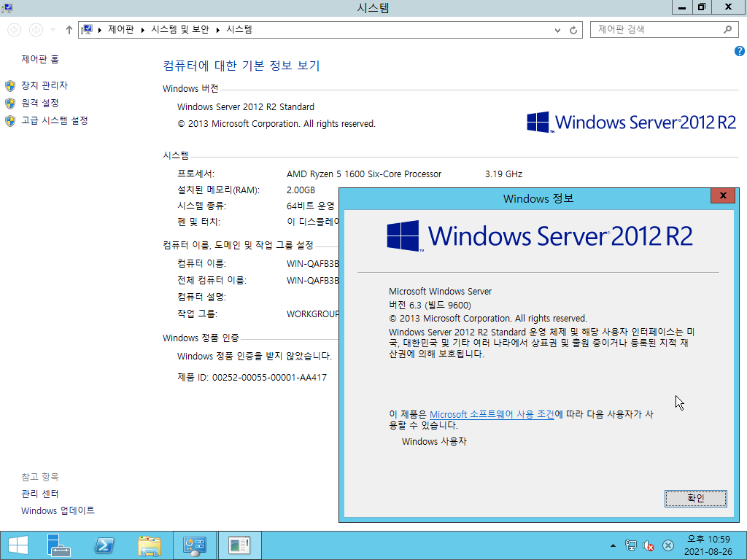Switch to Windows 정보 taskbar item
Image resolution: width=747 pixels, height=560 pixels.
pyautogui.click(x=239, y=545)
